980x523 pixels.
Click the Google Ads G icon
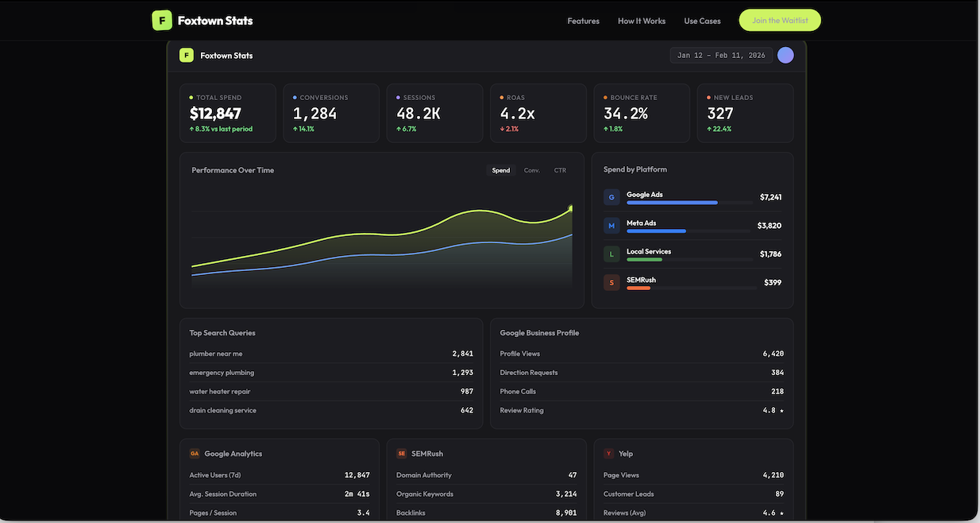click(612, 197)
